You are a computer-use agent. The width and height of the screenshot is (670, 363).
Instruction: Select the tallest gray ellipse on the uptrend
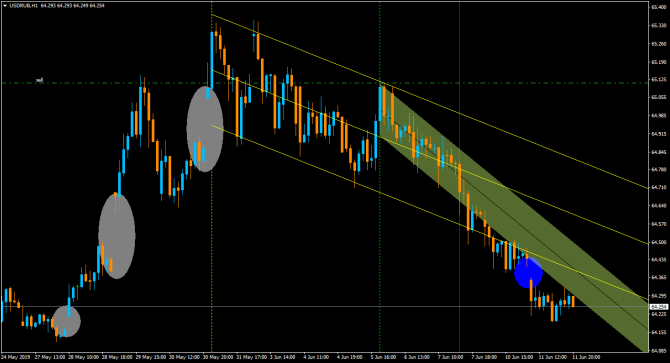pyautogui.click(x=117, y=235)
